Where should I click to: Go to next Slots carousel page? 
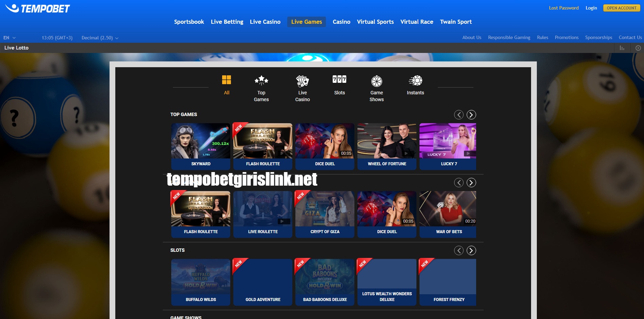[x=471, y=250]
